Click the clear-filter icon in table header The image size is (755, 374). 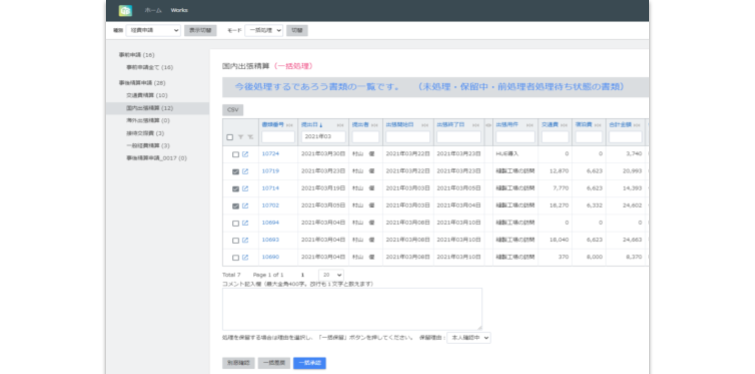tap(250, 137)
